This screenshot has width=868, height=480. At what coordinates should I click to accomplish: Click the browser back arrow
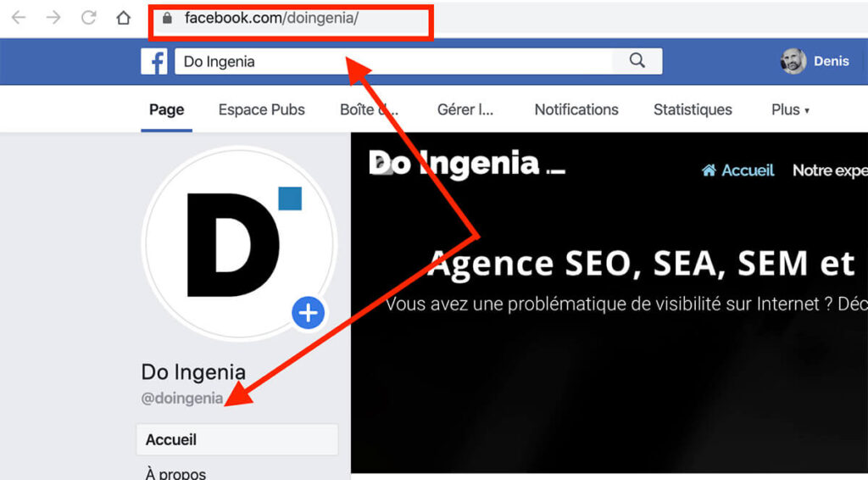coord(19,18)
